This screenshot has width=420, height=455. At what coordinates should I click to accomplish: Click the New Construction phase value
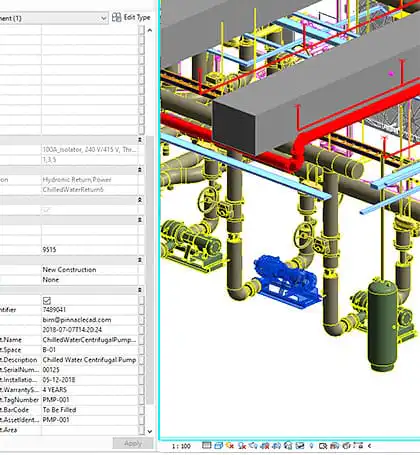(69, 270)
